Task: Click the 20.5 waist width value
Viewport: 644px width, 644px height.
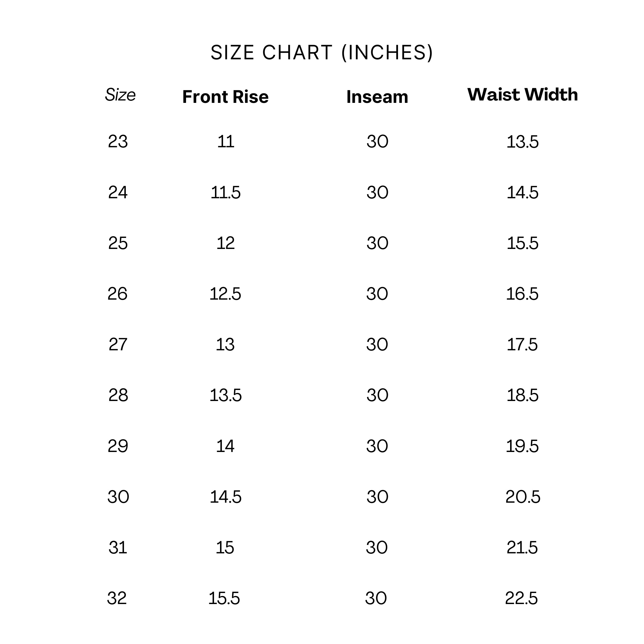Action: (522, 497)
